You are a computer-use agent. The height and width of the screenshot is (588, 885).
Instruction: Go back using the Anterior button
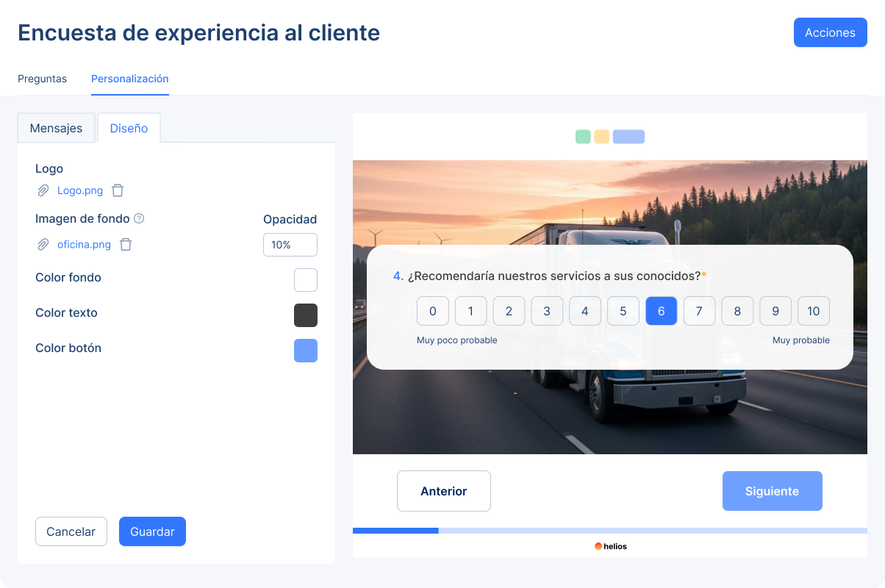(443, 490)
